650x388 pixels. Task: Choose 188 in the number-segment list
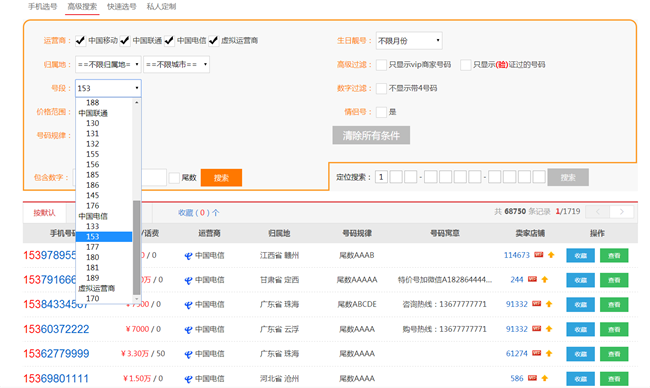(x=104, y=102)
